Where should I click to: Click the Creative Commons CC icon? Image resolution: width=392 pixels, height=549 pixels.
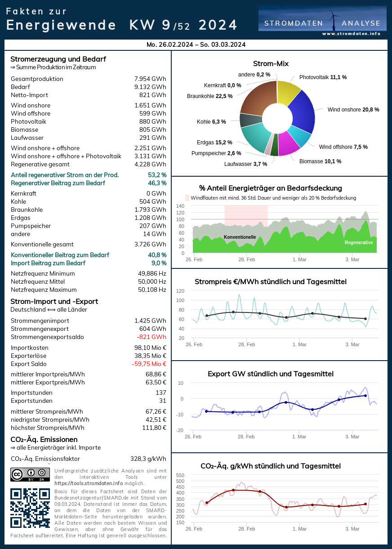pos(17,474)
